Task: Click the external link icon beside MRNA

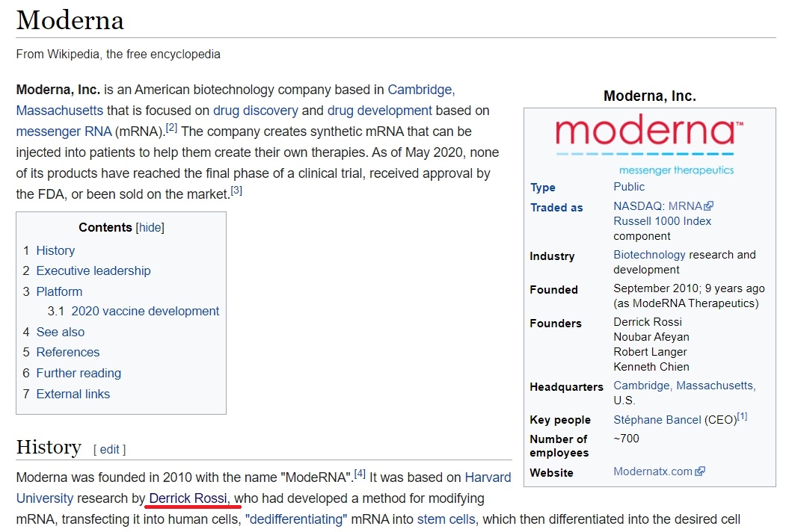Action: click(709, 205)
